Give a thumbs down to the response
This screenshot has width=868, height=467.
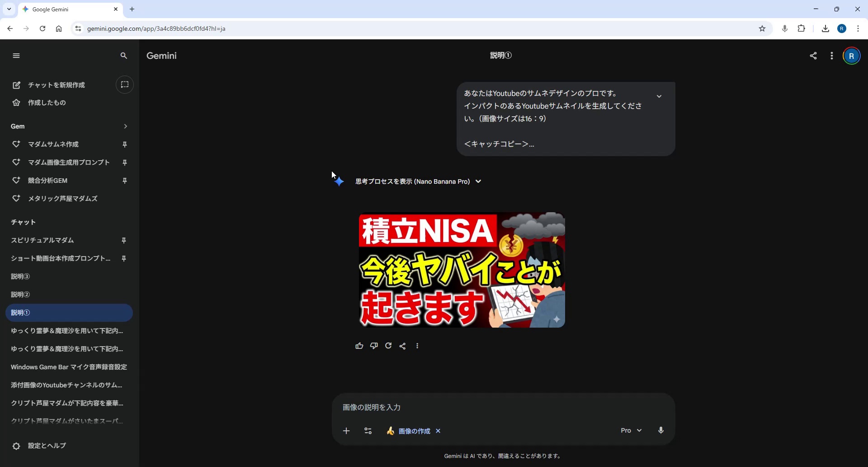(x=374, y=346)
